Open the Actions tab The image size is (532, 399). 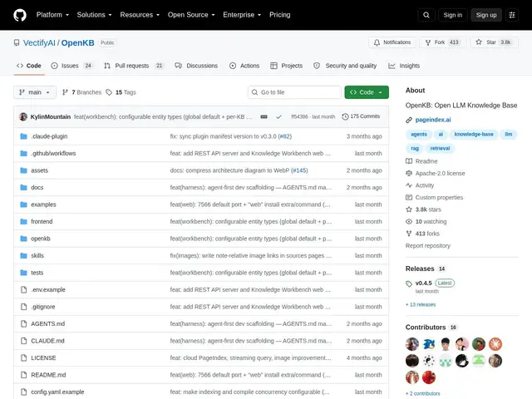point(244,66)
